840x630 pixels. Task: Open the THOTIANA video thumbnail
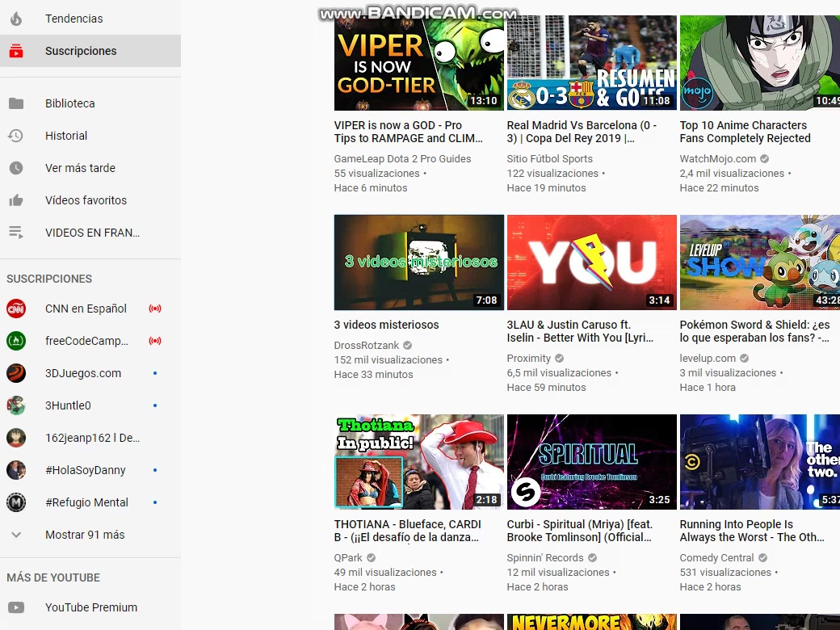pos(418,462)
